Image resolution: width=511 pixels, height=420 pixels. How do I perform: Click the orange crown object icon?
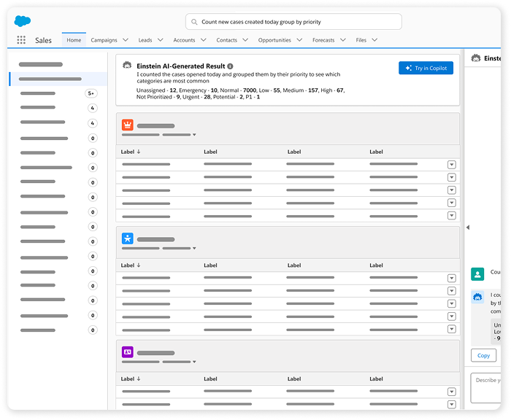click(128, 125)
